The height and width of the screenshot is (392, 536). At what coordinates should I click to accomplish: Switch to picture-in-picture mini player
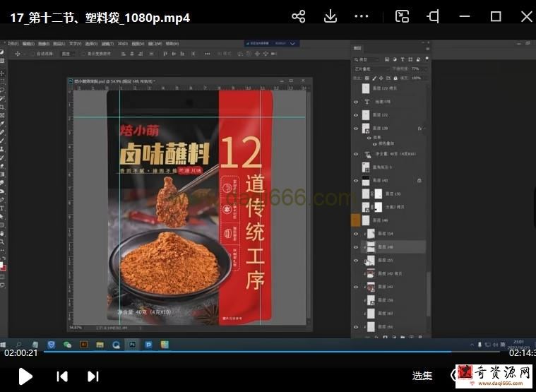tap(402, 16)
